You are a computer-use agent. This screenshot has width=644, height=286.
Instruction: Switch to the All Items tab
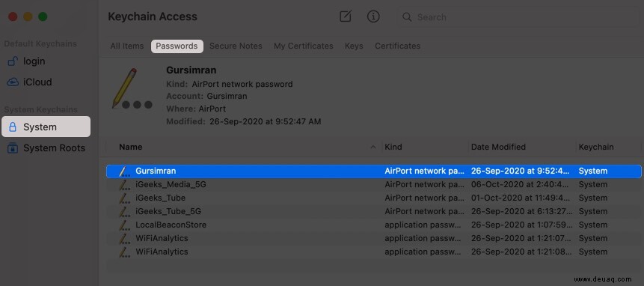pos(127,46)
